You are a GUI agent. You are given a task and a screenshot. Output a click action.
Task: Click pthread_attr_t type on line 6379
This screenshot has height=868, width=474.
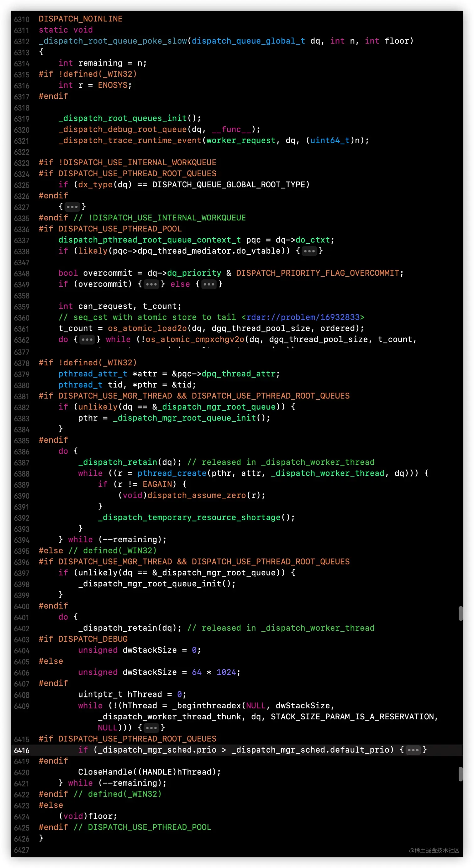click(93, 374)
